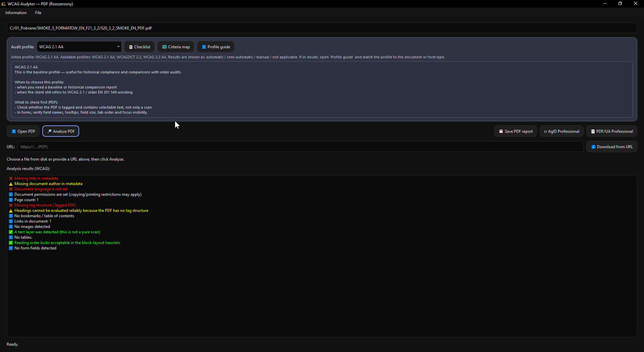
Task: Select 'Document language is not set' text
Action: tap(41, 189)
